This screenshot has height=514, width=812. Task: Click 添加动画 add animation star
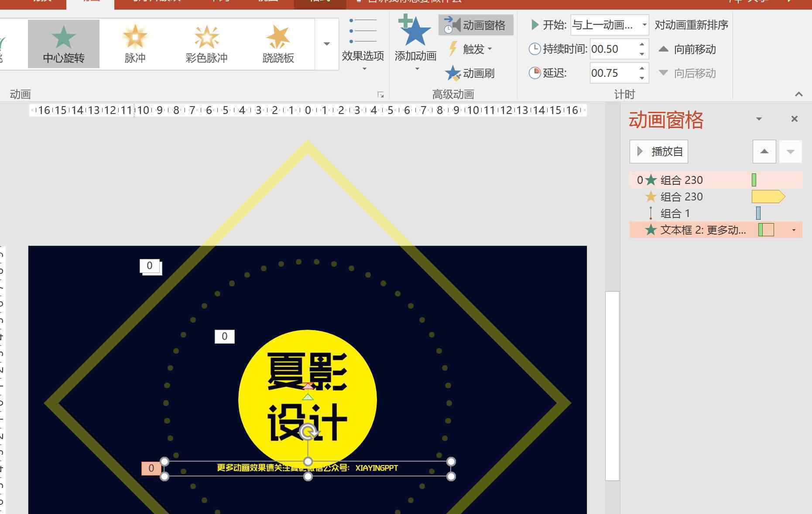click(x=415, y=43)
